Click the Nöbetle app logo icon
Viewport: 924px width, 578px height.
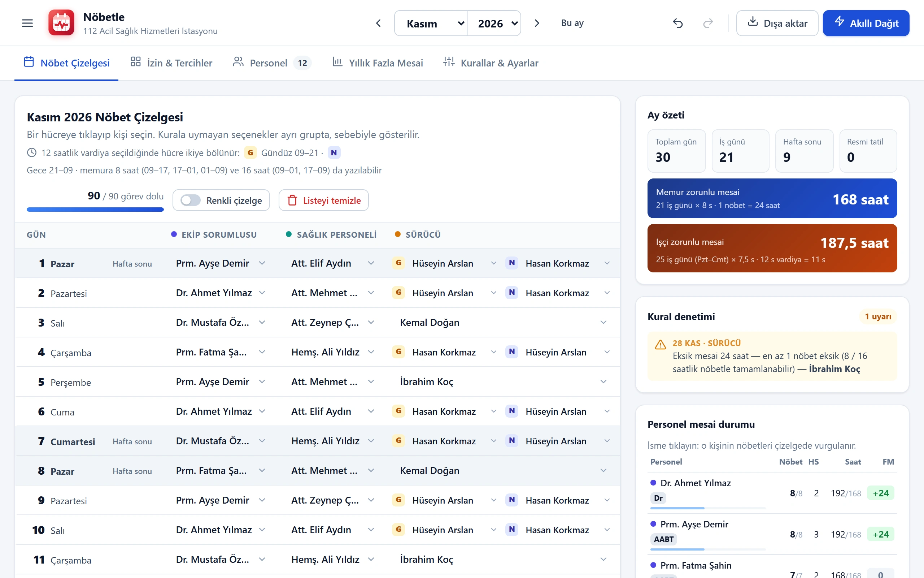click(x=61, y=22)
